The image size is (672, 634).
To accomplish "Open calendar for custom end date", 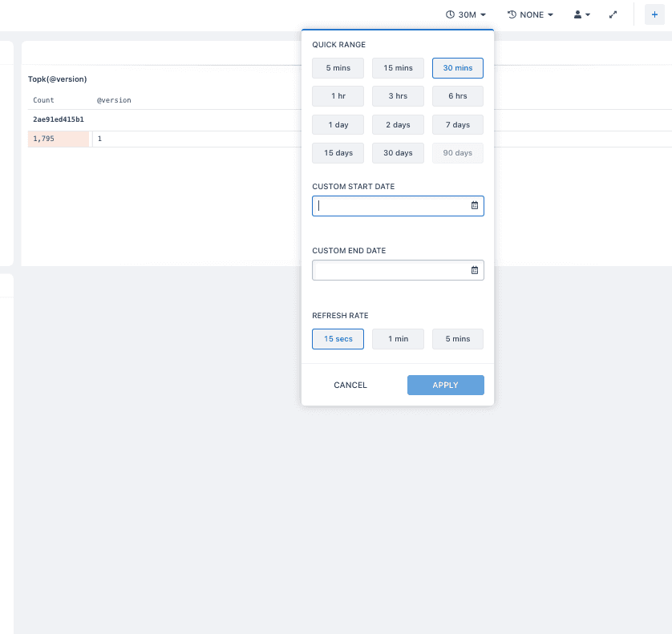I will coord(475,270).
